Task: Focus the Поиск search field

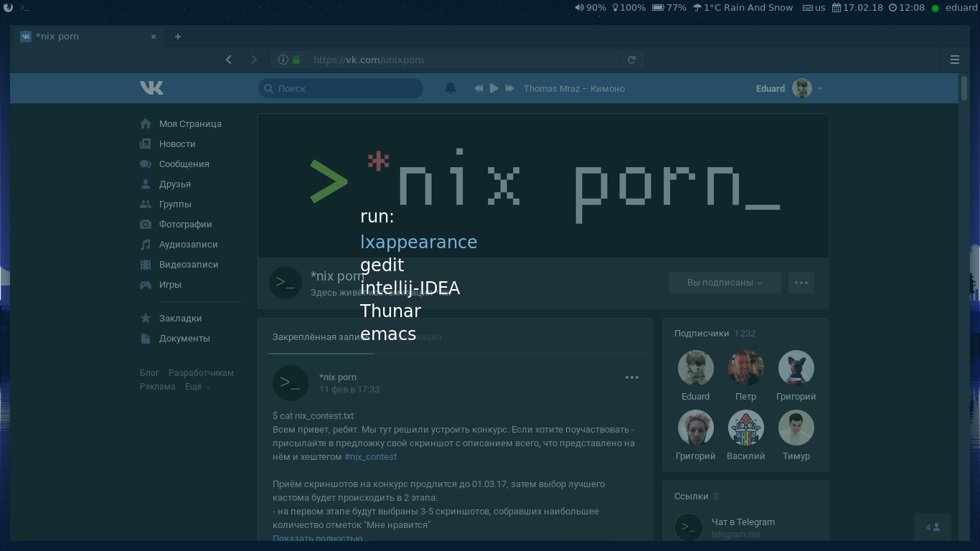Action: click(341, 88)
